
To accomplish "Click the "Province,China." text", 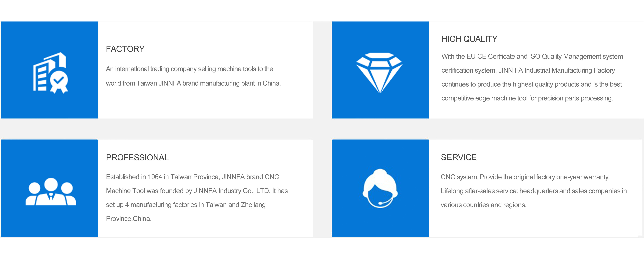I will coord(129,219).
